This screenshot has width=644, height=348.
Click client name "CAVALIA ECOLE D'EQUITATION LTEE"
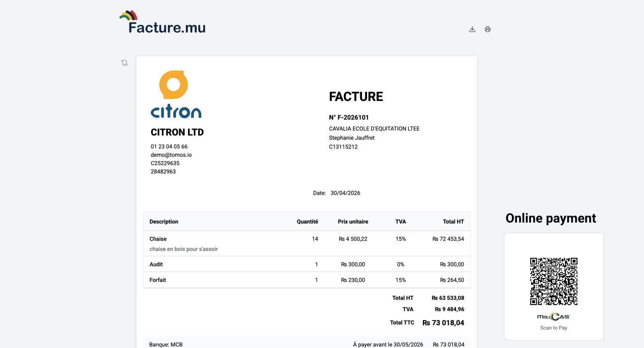(374, 128)
